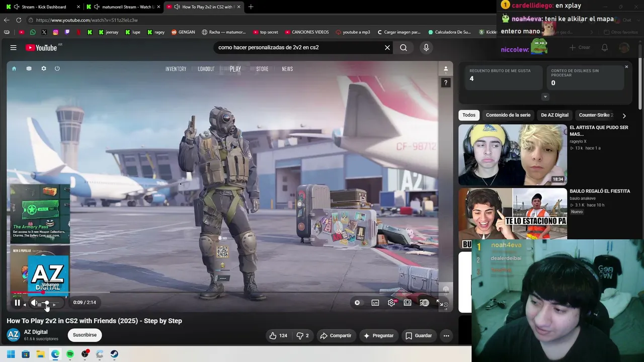Go to the YouTube home logo
Viewport: 644px width, 362px height.
(x=41, y=48)
